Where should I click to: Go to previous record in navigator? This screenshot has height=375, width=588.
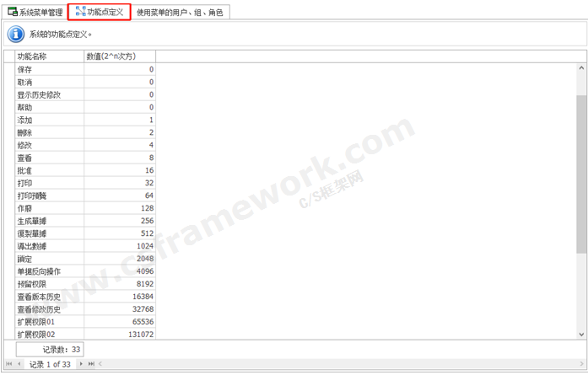pos(19,364)
